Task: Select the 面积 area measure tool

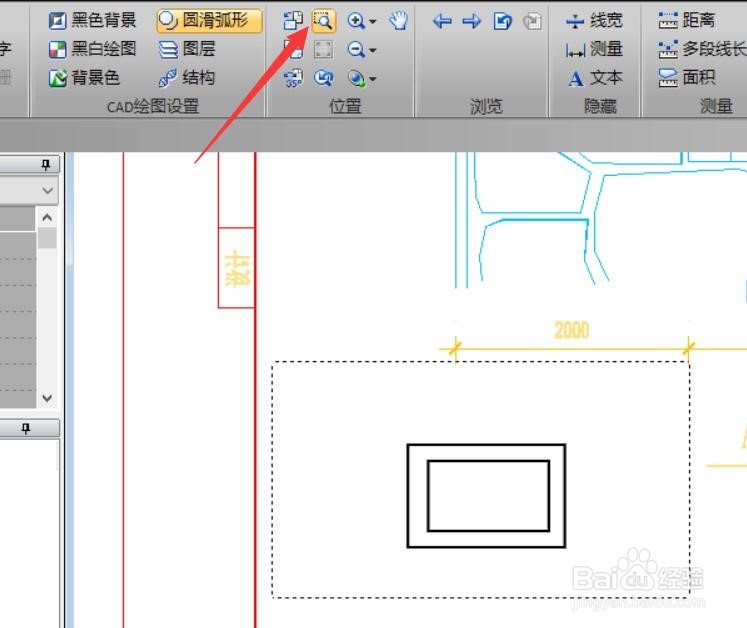Action: 687,78
